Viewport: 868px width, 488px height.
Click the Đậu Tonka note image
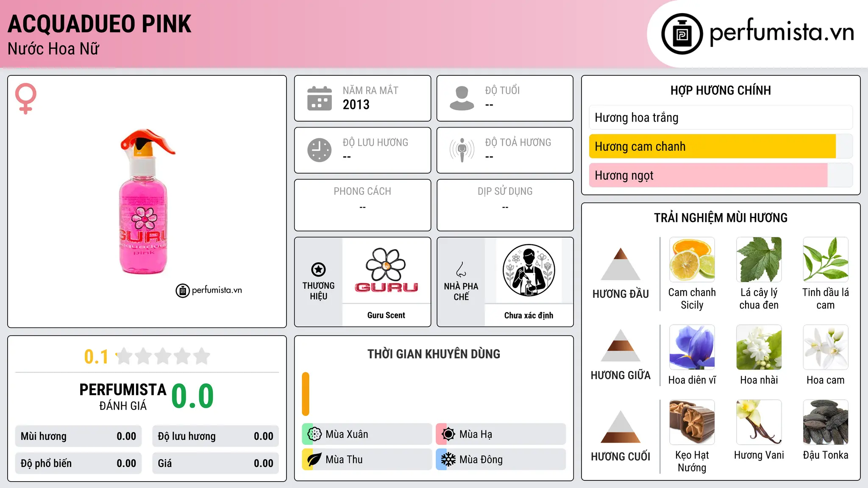pyautogui.click(x=826, y=422)
